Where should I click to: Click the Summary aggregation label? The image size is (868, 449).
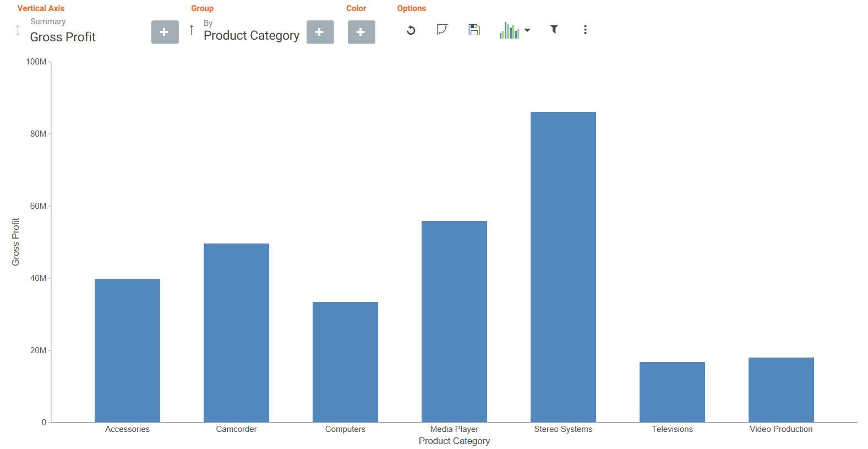[48, 21]
